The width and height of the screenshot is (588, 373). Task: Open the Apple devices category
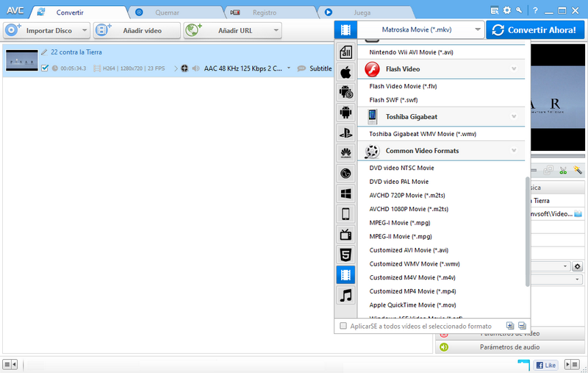345,72
